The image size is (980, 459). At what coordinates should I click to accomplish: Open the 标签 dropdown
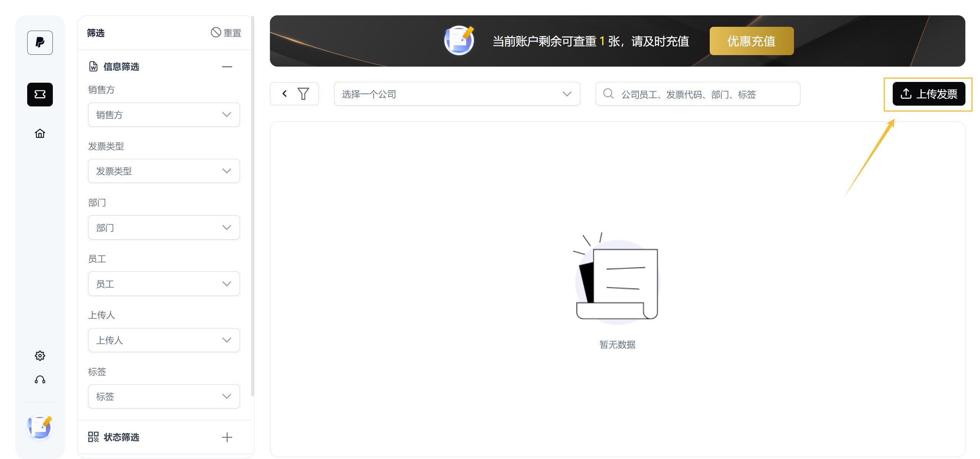164,396
